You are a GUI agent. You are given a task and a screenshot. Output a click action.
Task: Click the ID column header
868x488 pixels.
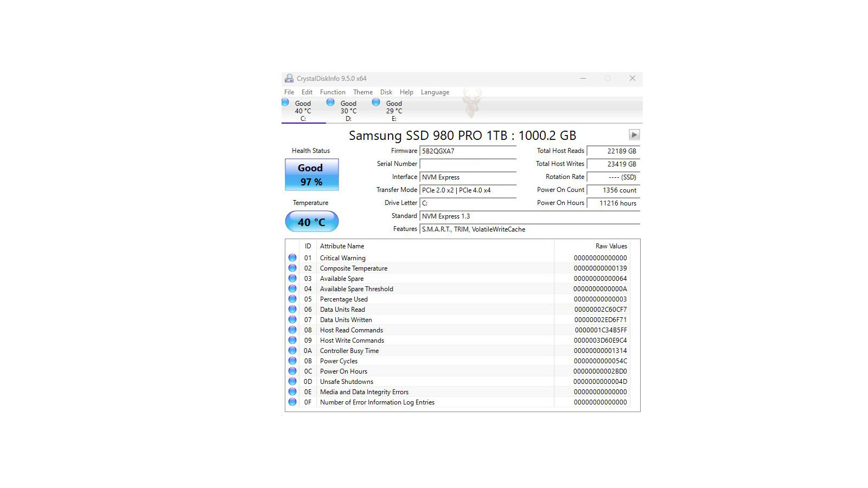tap(308, 246)
